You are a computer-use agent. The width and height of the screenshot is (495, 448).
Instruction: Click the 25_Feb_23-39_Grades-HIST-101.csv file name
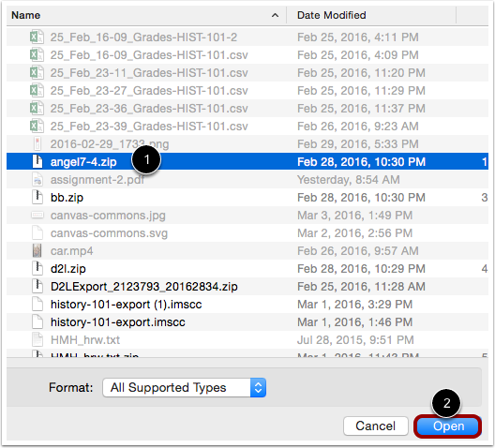click(x=149, y=127)
